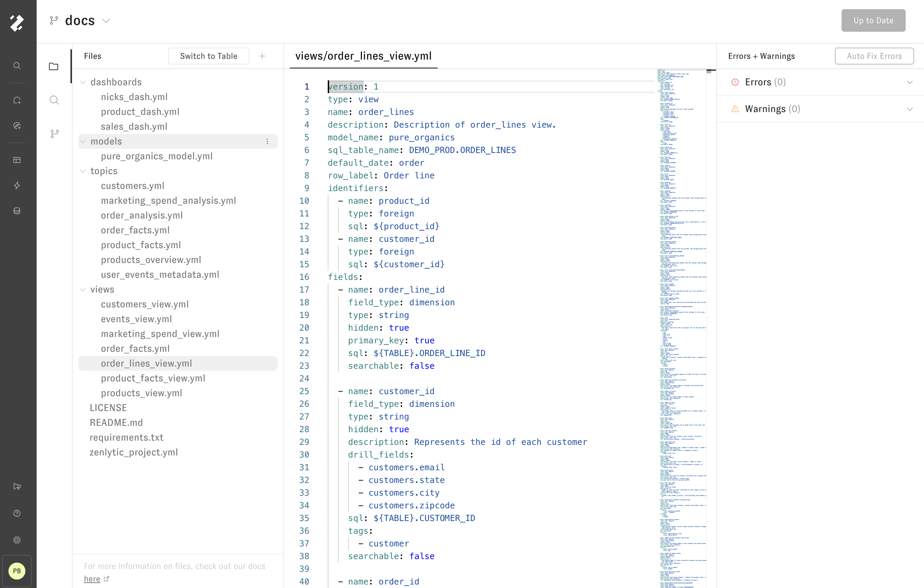Open the database icon in sidebar
This screenshot has height=588, width=924.
(x=17, y=211)
